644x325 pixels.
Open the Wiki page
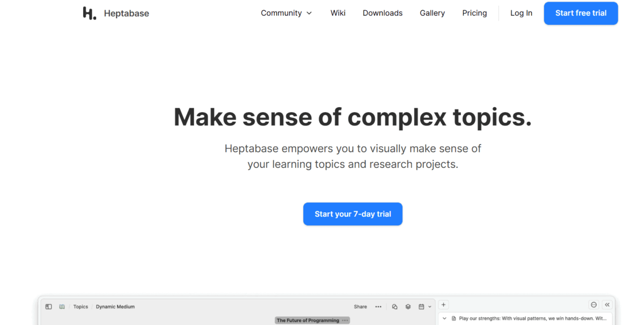(x=338, y=13)
